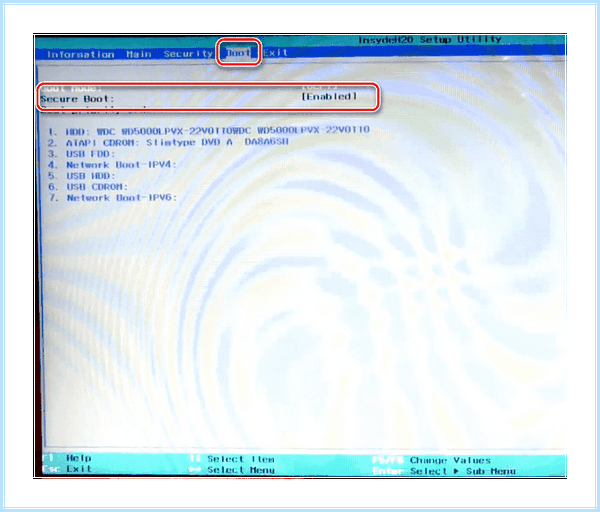
Task: Switch to the Main tab
Action: pyautogui.click(x=139, y=54)
